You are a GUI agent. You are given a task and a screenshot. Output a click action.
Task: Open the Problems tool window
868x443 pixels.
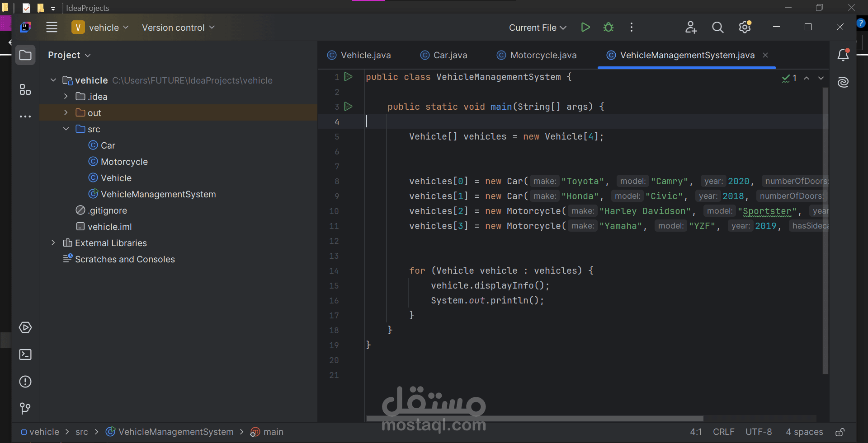[25, 382]
